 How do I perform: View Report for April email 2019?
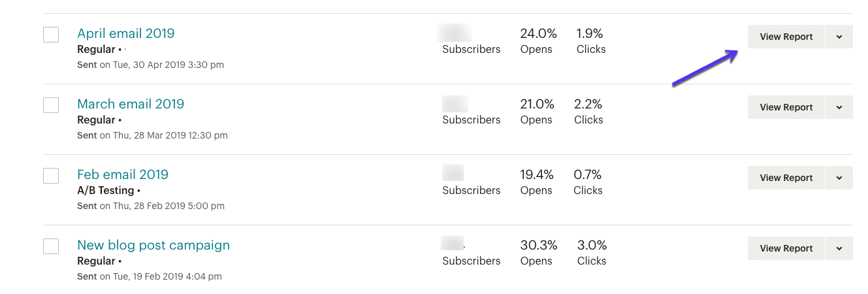point(786,37)
